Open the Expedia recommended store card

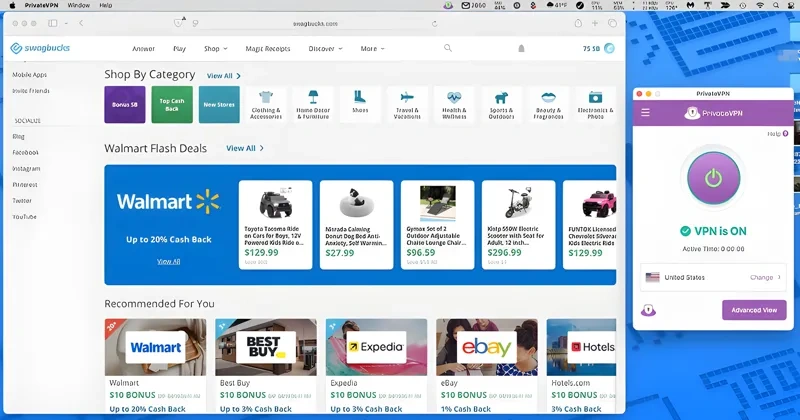[377, 366]
